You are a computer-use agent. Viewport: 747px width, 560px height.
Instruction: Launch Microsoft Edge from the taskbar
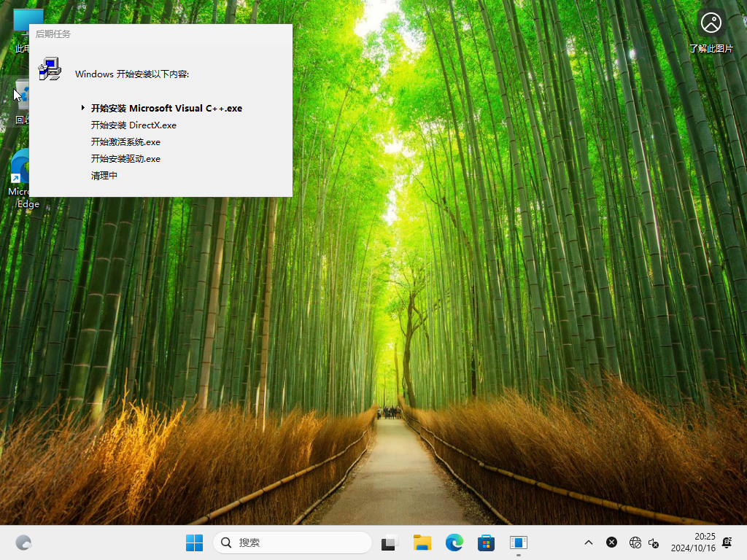(x=454, y=542)
